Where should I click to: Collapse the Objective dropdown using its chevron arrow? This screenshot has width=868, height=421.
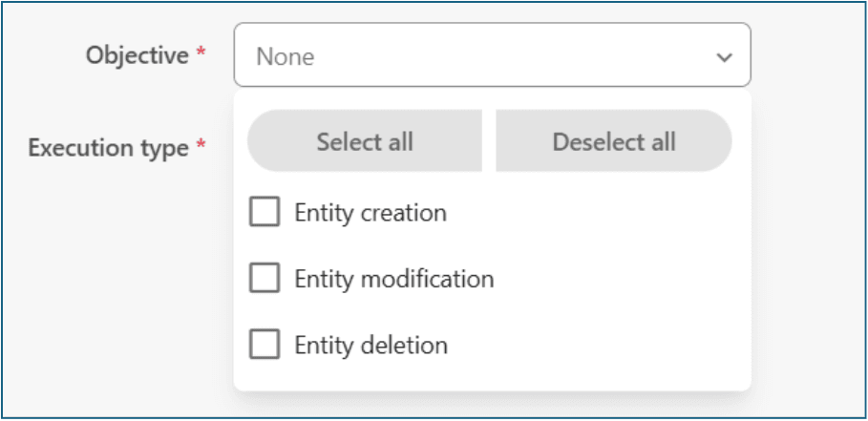[x=724, y=57]
